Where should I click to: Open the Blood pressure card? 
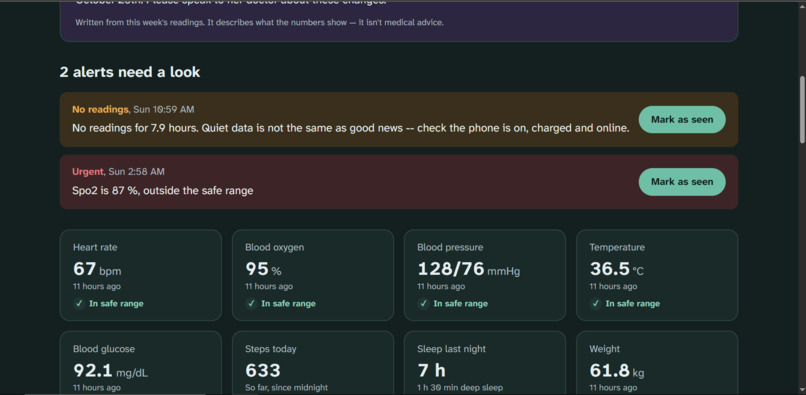click(x=485, y=275)
